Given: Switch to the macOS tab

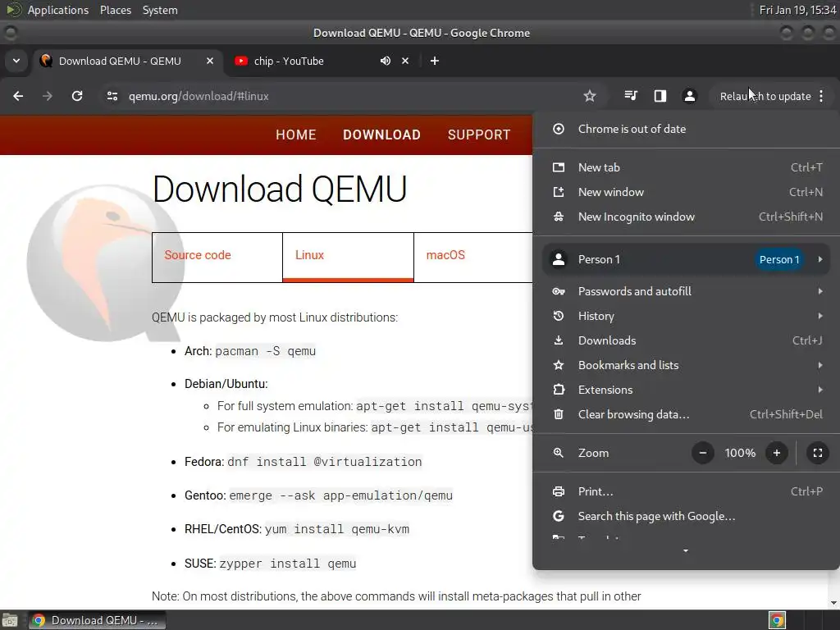Looking at the screenshot, I should 473,257.
